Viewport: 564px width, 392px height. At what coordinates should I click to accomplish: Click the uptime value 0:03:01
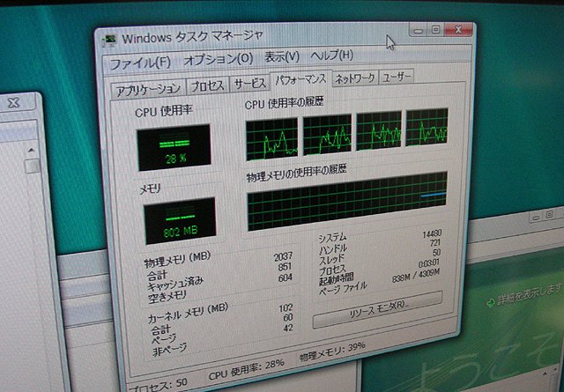pos(429,263)
